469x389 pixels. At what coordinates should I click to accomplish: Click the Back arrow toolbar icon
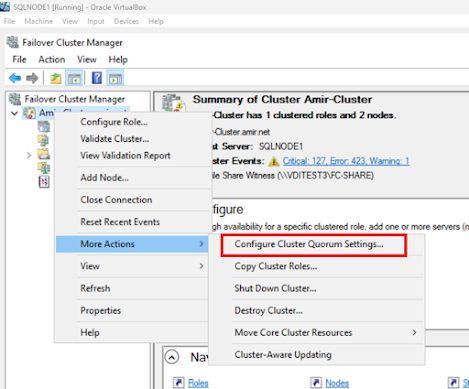pos(15,78)
